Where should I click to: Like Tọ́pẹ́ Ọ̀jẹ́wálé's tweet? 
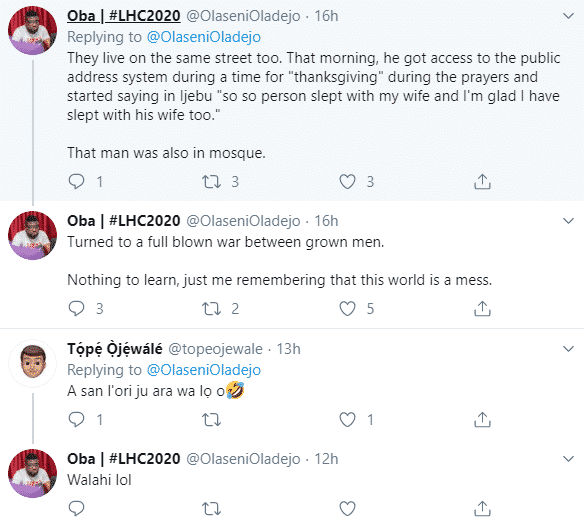347,420
